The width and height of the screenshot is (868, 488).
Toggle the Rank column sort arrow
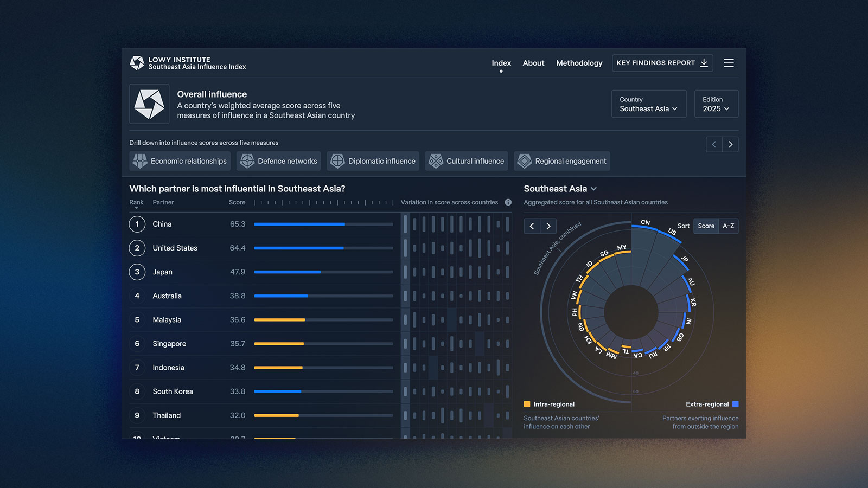click(x=136, y=208)
